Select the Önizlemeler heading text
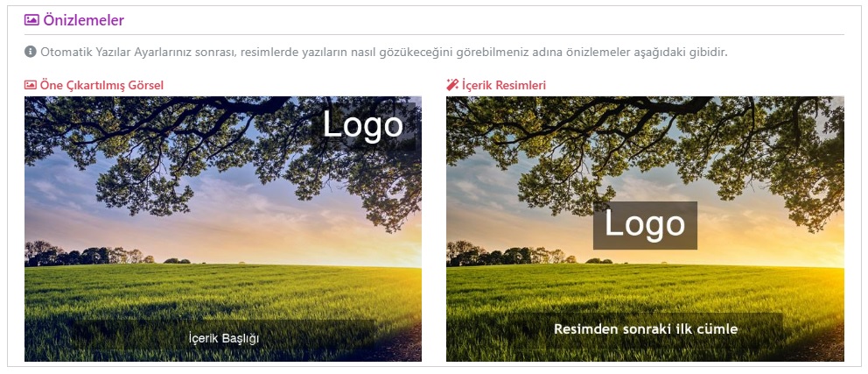This screenshot has width=868, height=374. [x=84, y=20]
